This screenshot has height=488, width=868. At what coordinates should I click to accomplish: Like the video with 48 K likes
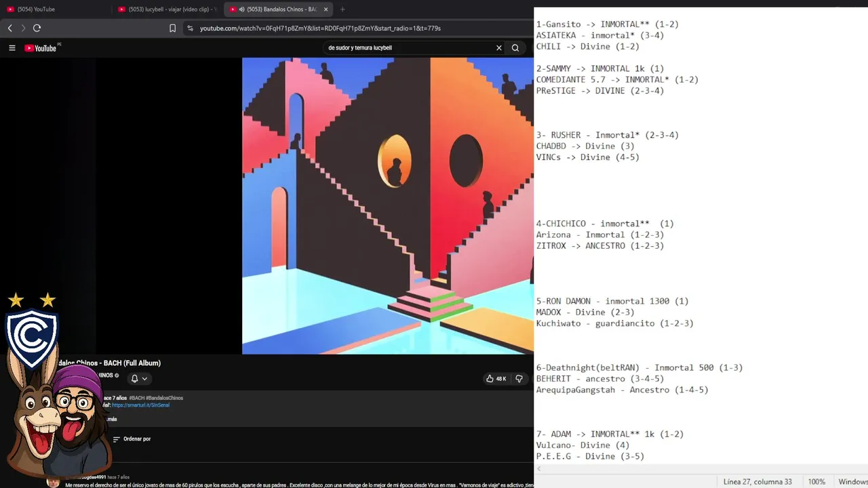click(496, 379)
